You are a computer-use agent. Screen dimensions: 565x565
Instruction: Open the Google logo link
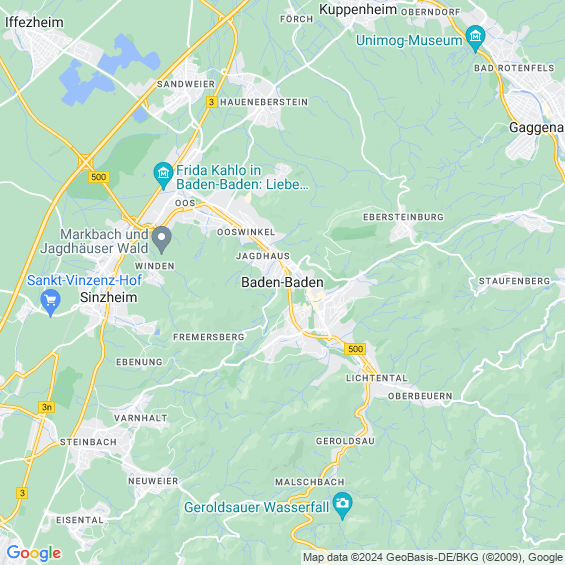click(34, 553)
